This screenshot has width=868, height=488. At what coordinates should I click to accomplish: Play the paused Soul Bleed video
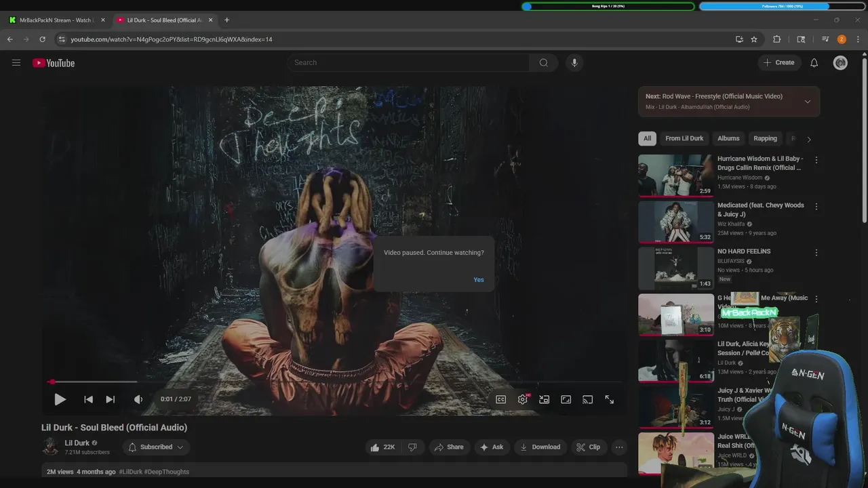pyautogui.click(x=60, y=400)
